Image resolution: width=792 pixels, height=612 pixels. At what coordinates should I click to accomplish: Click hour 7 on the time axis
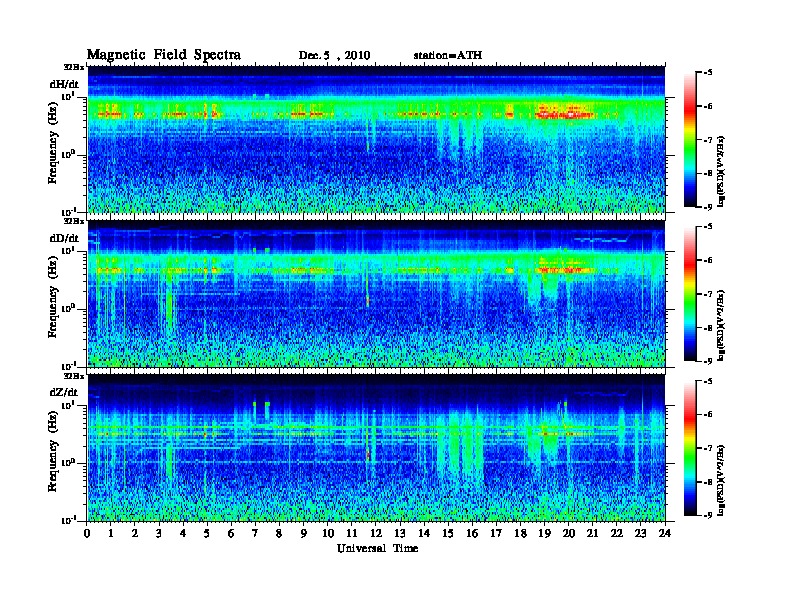tap(255, 533)
